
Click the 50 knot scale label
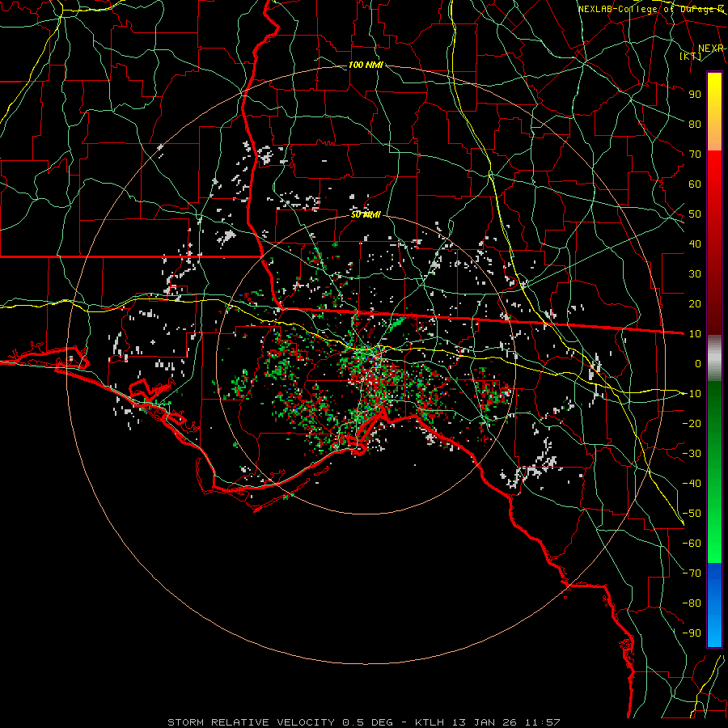[695, 214]
